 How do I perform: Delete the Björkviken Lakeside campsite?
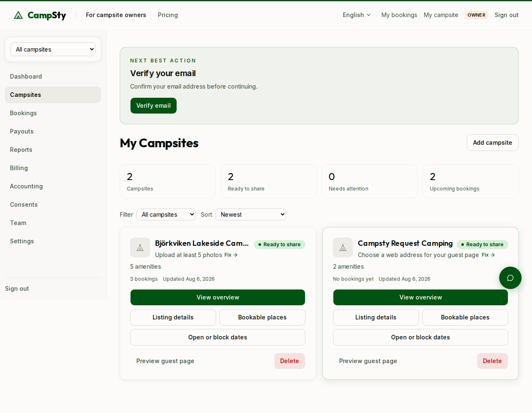(x=290, y=361)
